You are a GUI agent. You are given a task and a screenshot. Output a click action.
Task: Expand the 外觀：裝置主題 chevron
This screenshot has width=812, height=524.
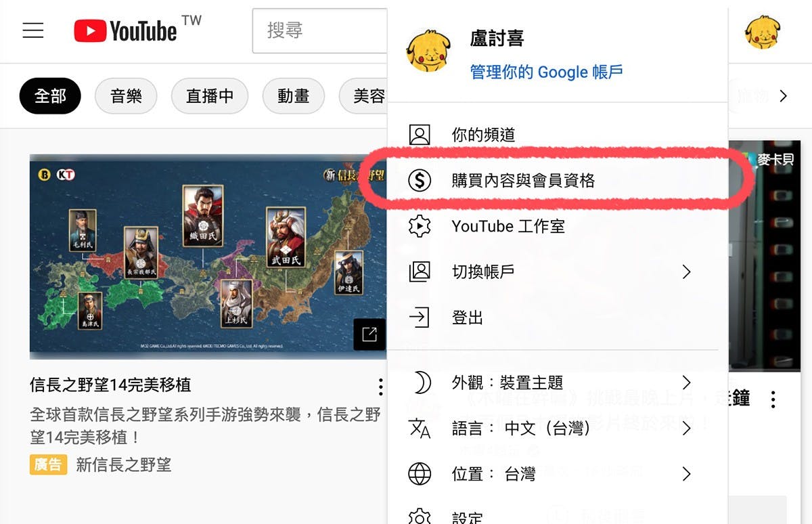click(687, 383)
